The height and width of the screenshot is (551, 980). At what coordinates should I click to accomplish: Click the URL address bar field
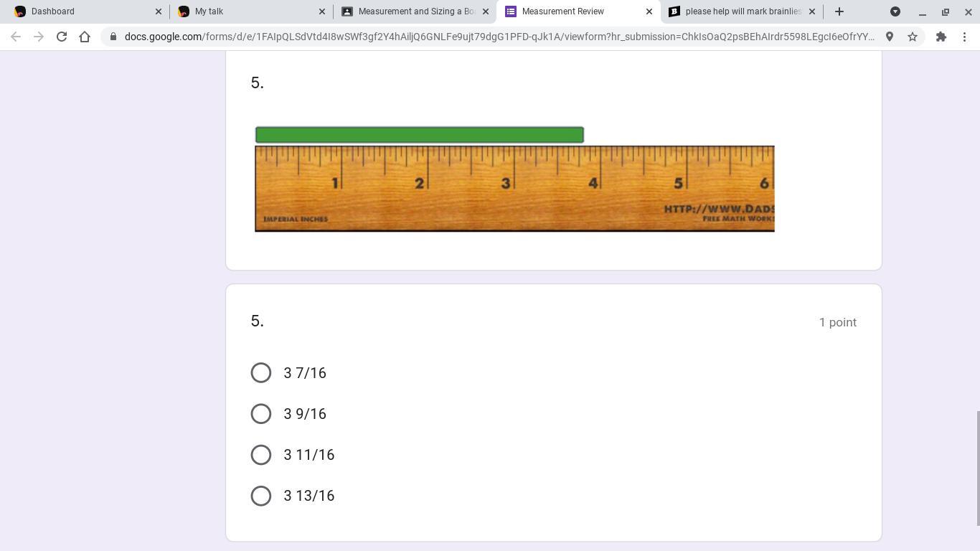499,37
